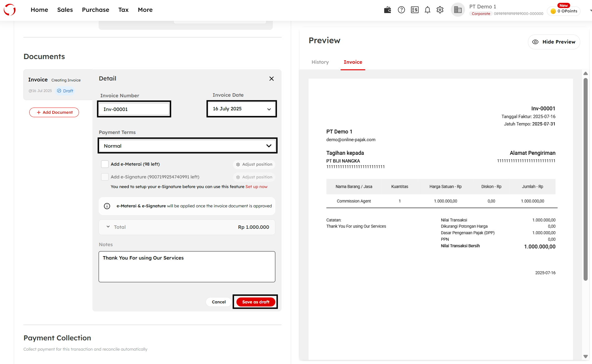Click the OnlinePajak logo
Image resolution: width=592 pixels, height=364 pixels.
pos(10,10)
